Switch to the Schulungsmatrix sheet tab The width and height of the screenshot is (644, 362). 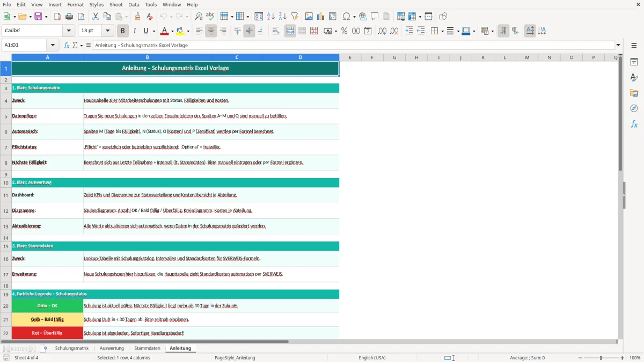coord(72,348)
